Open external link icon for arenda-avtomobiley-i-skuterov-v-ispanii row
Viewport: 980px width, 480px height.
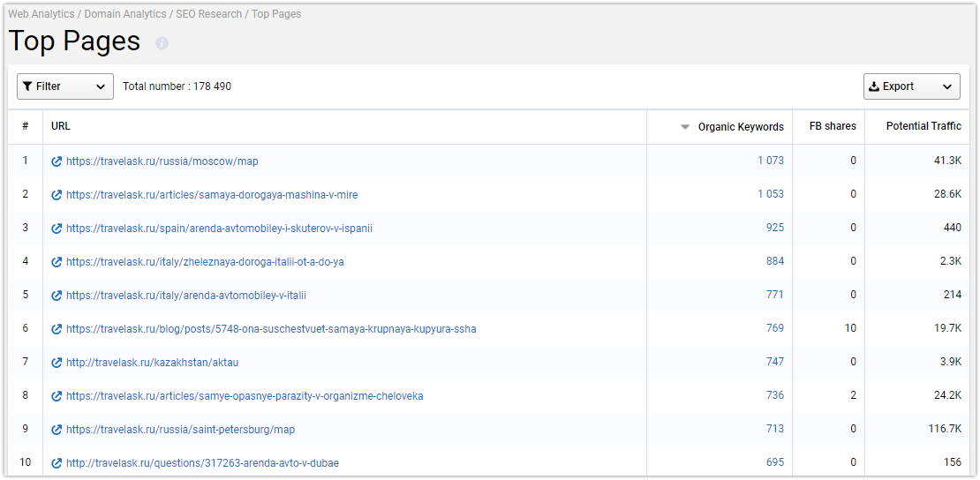57,229
